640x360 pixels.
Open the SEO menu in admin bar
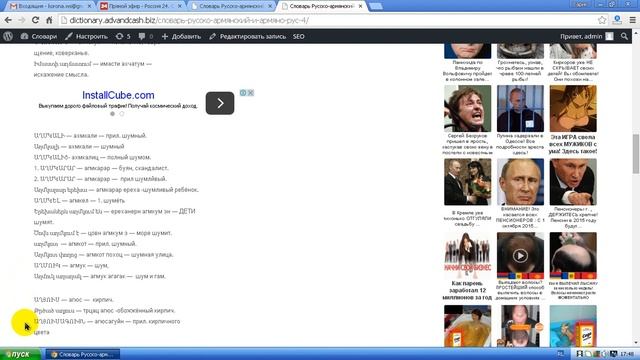click(x=298, y=36)
